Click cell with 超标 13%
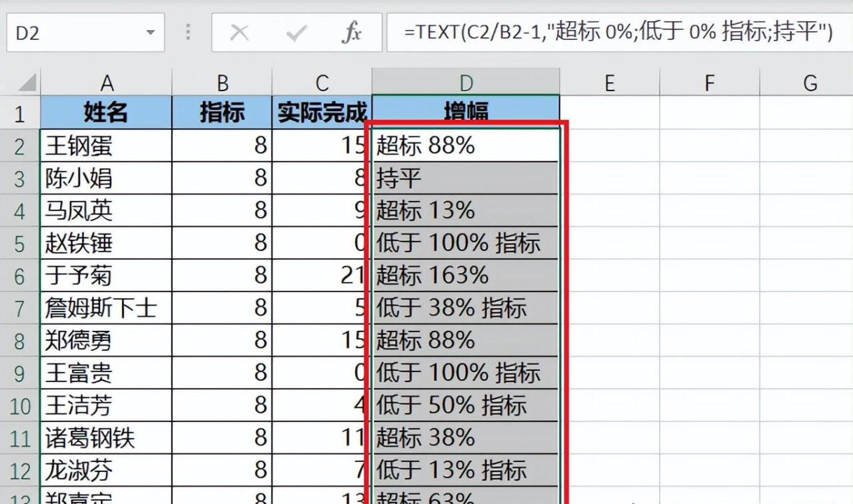Image resolution: width=853 pixels, height=504 pixels. 466,210
